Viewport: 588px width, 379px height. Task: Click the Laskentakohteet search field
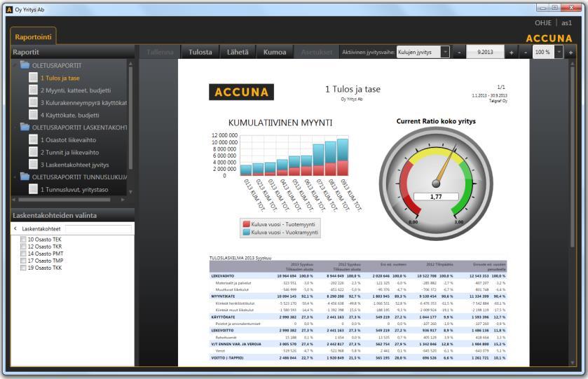tap(99, 228)
